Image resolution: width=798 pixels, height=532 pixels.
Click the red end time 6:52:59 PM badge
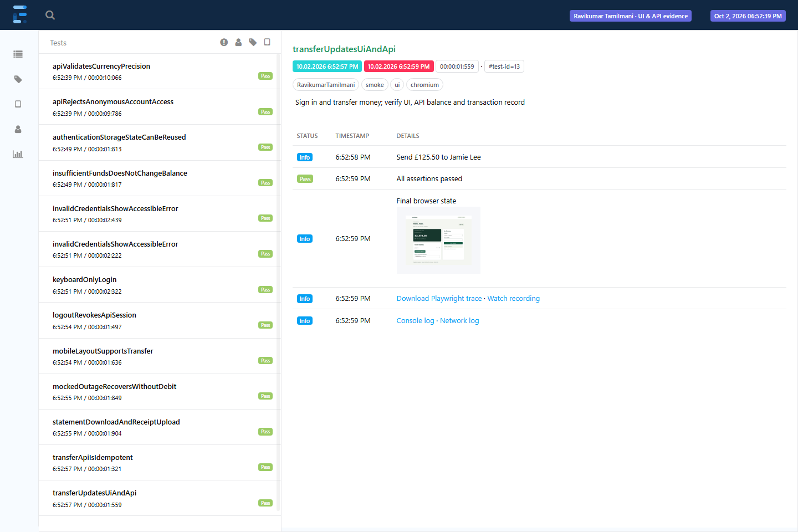click(x=398, y=66)
